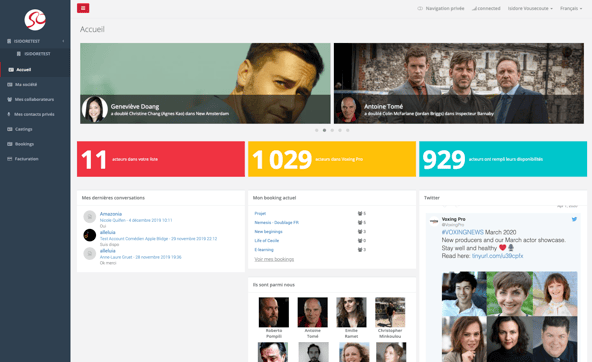The width and height of the screenshot is (592, 362).
Task: Click the people icon in the E learning row
Action: coord(360,250)
